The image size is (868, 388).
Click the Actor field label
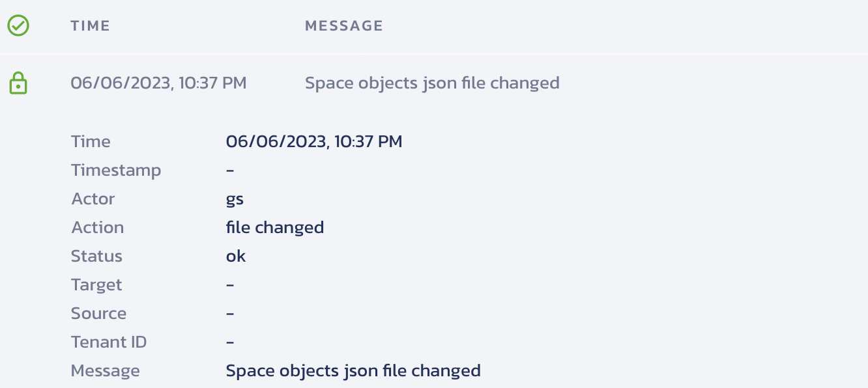[x=93, y=199]
